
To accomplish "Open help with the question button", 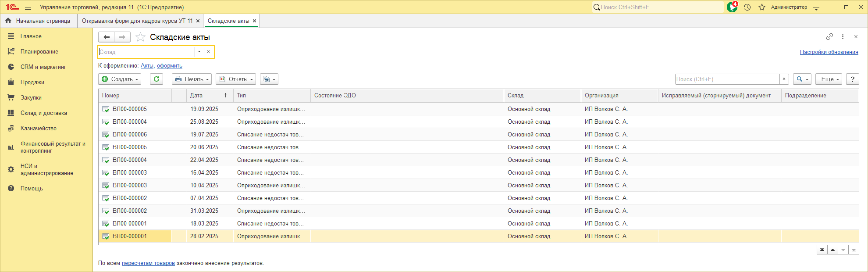I will (x=853, y=79).
